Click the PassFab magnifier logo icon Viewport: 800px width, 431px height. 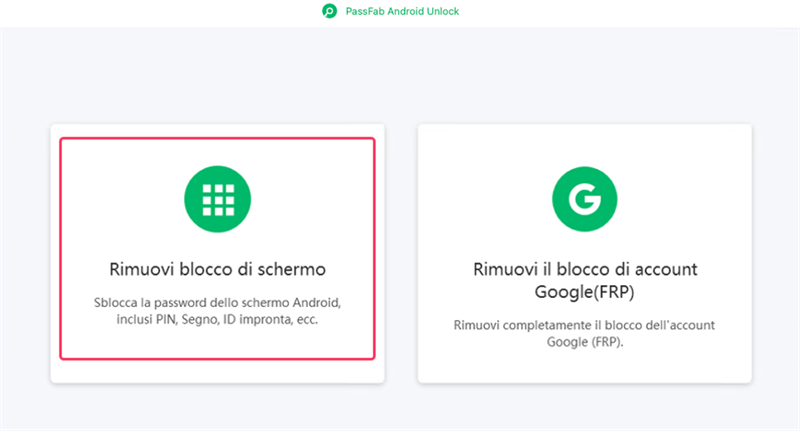[x=330, y=12]
